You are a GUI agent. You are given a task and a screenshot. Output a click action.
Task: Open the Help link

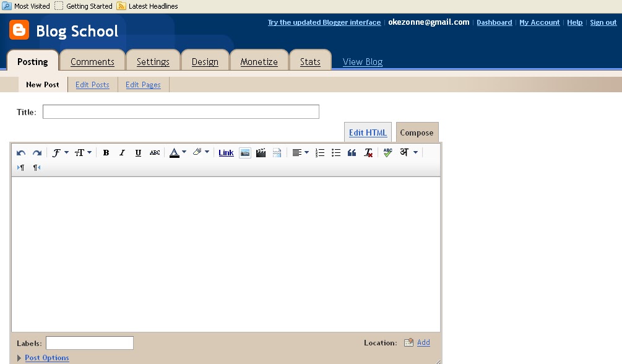pos(575,22)
